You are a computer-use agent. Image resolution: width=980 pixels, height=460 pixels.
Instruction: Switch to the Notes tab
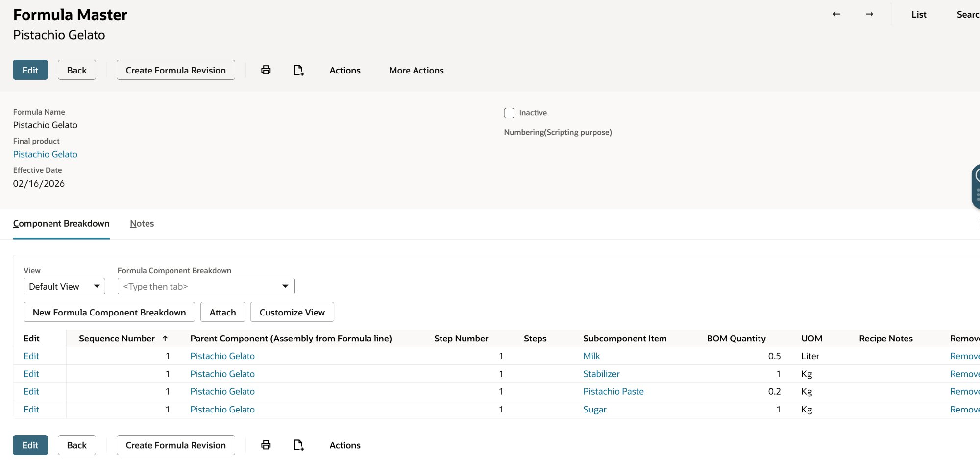point(142,223)
